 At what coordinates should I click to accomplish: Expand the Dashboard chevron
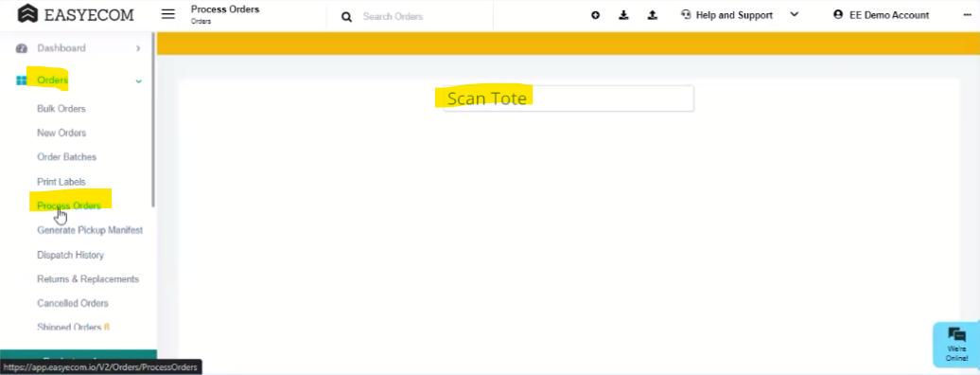coord(138,48)
